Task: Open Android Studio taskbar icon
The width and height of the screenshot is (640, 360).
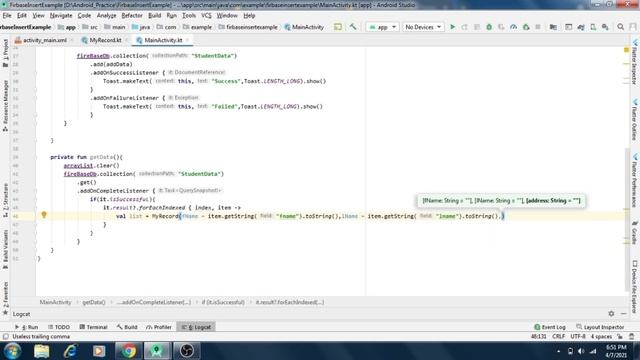Action: pos(157,351)
